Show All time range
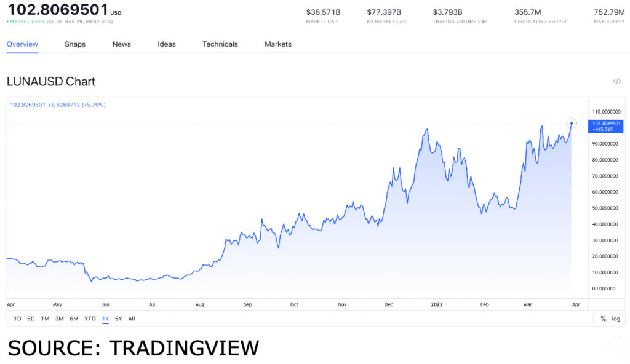 click(132, 318)
